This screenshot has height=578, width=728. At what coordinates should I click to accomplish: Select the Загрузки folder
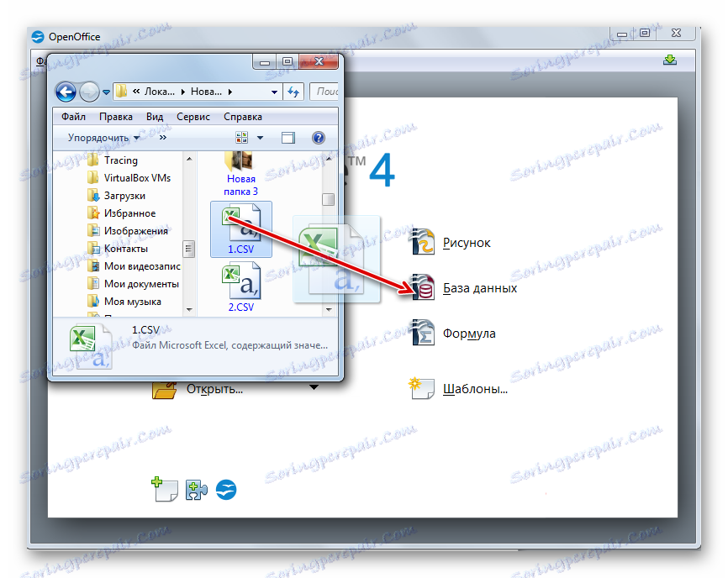click(x=124, y=196)
